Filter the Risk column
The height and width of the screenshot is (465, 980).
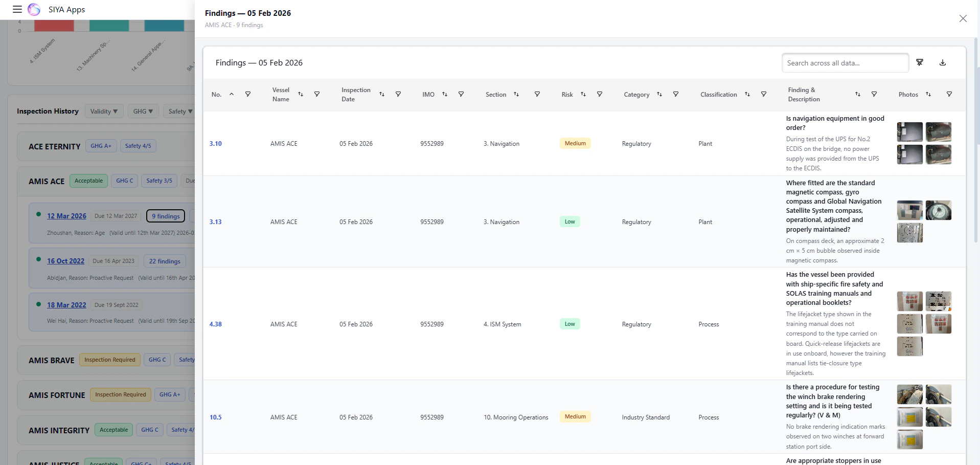coord(600,94)
